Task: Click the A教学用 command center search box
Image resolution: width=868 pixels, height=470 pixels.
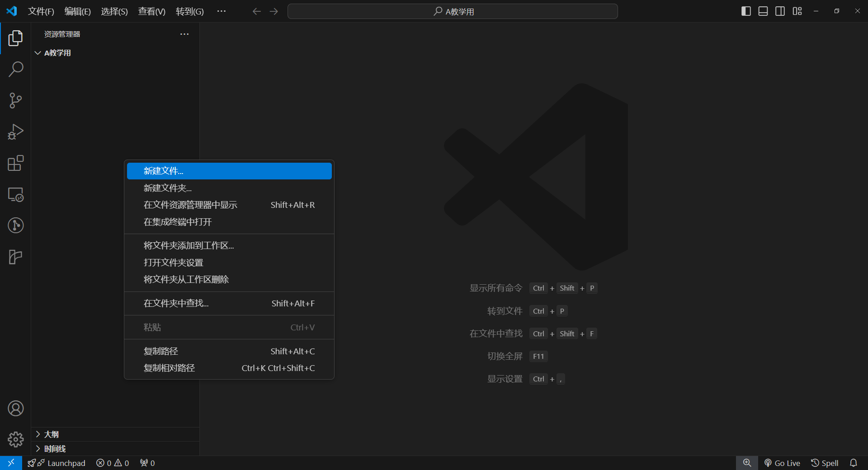Action: tap(453, 11)
